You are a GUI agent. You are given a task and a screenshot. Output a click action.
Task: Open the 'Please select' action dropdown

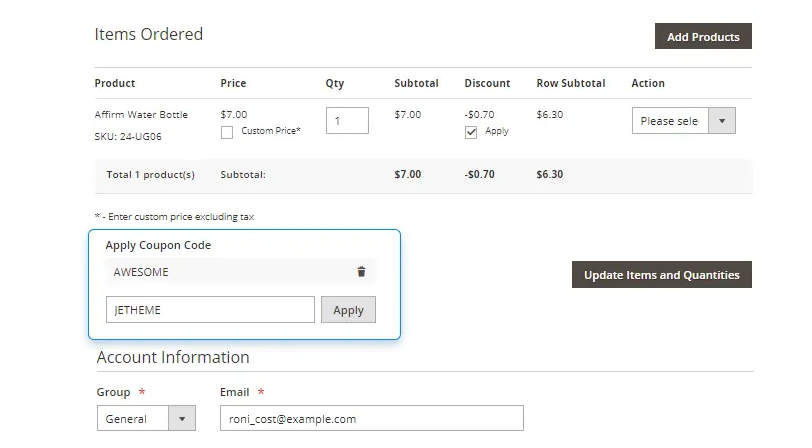click(684, 121)
